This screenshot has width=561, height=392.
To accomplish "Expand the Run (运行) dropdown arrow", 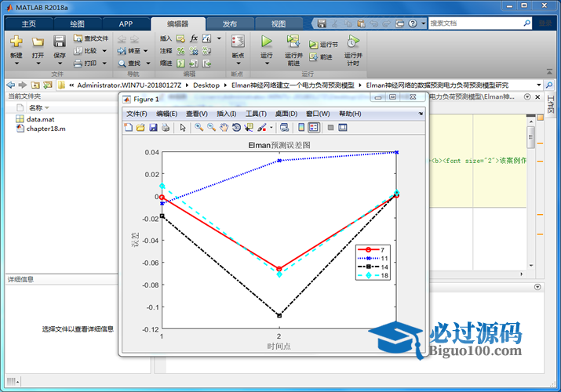I will [x=267, y=64].
